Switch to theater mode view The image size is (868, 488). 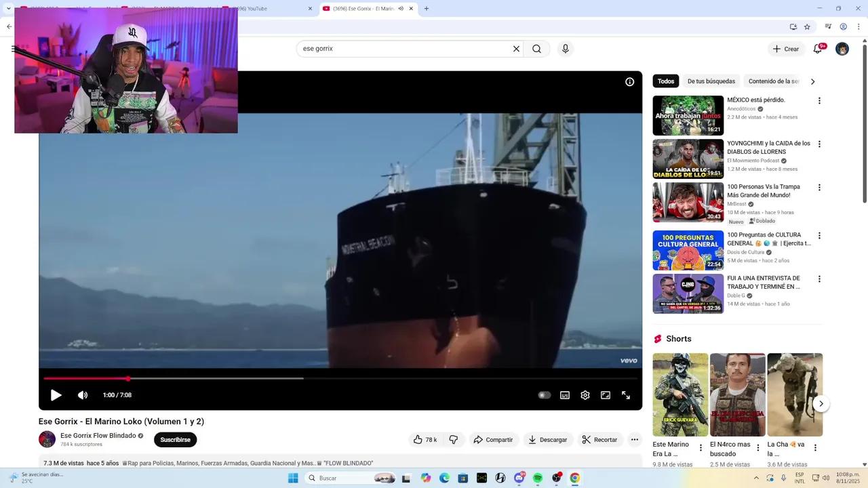(x=606, y=395)
